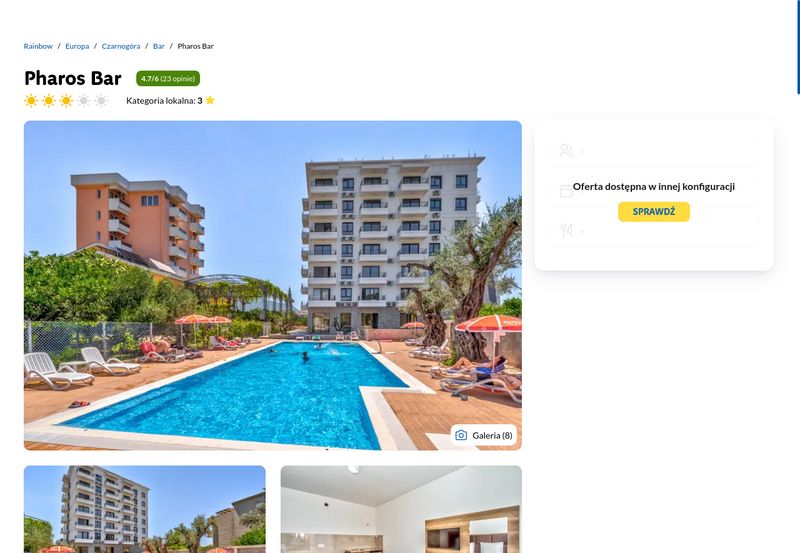Click the first sun rating icon
This screenshot has width=800, height=553.
31,100
